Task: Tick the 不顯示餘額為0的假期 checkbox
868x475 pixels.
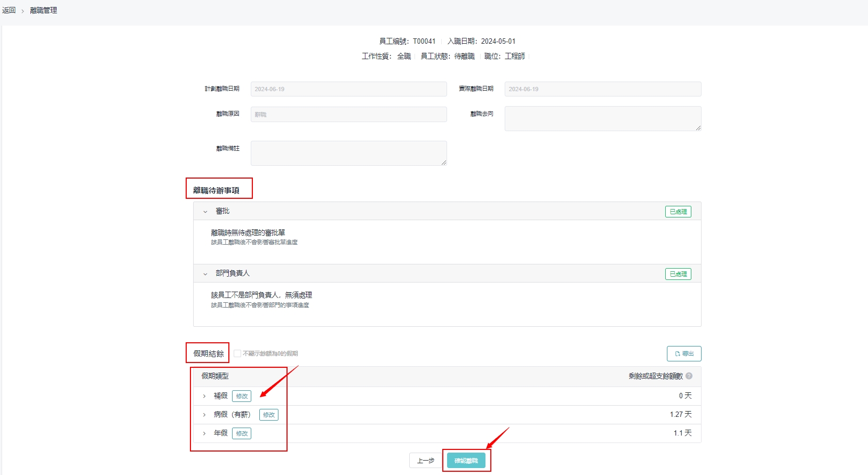Action: 237,353
